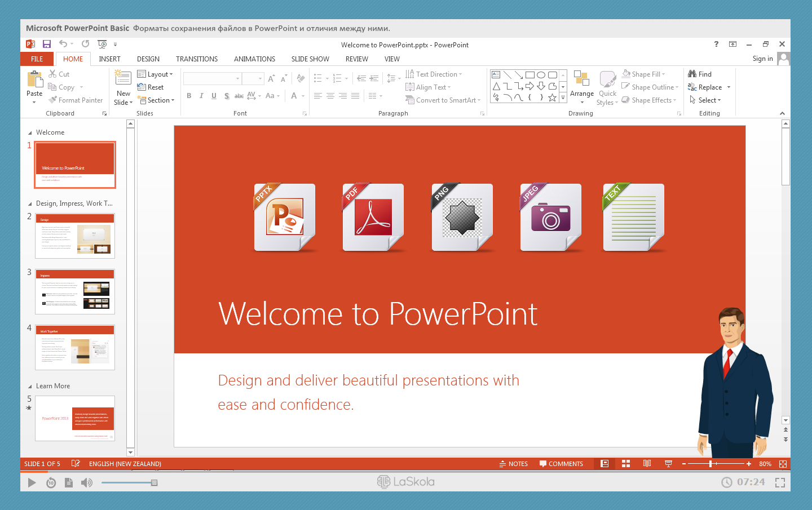This screenshot has height=510, width=812.
Task: Open the TRANSITIONS ribbon tab
Action: pyautogui.click(x=196, y=59)
